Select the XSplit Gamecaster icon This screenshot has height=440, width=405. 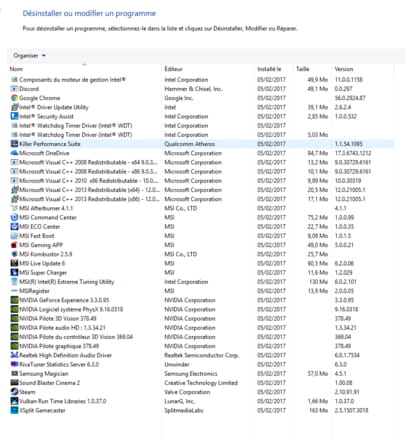click(x=14, y=410)
